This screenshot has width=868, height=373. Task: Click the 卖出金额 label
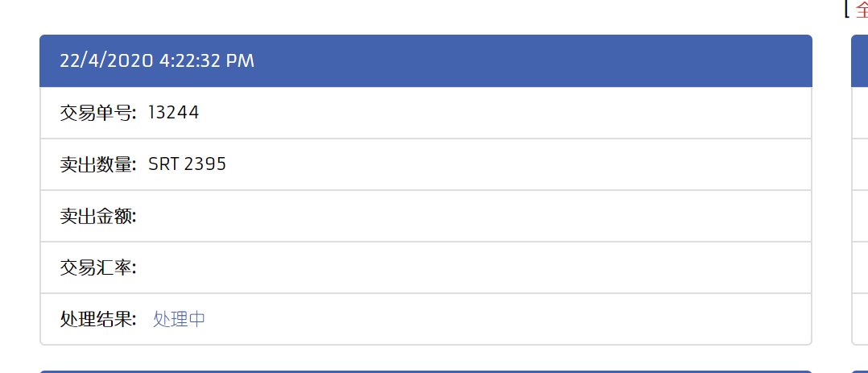point(98,216)
